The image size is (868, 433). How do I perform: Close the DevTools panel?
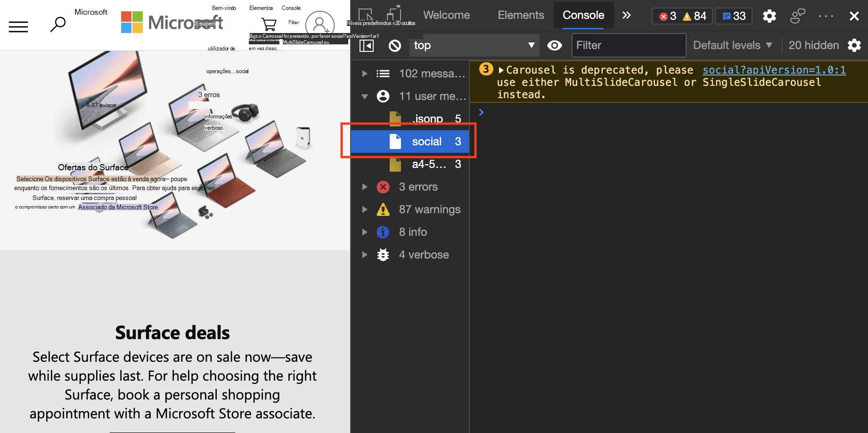tap(854, 16)
